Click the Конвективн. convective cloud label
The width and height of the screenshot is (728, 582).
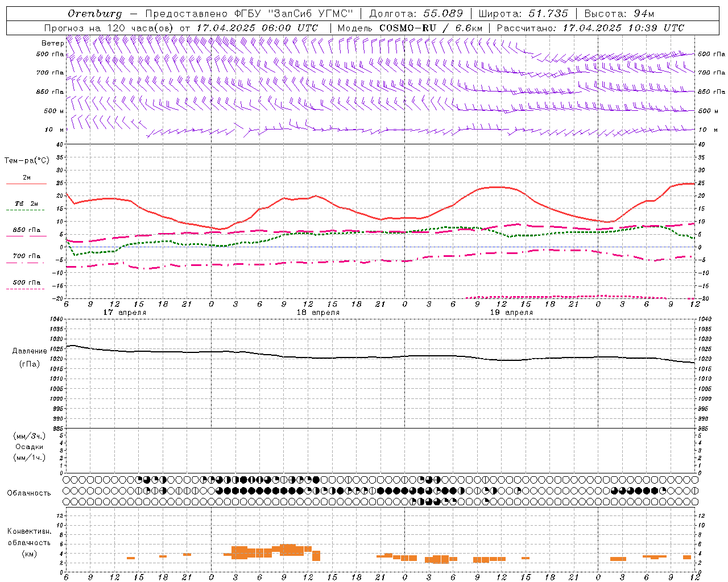(30, 531)
